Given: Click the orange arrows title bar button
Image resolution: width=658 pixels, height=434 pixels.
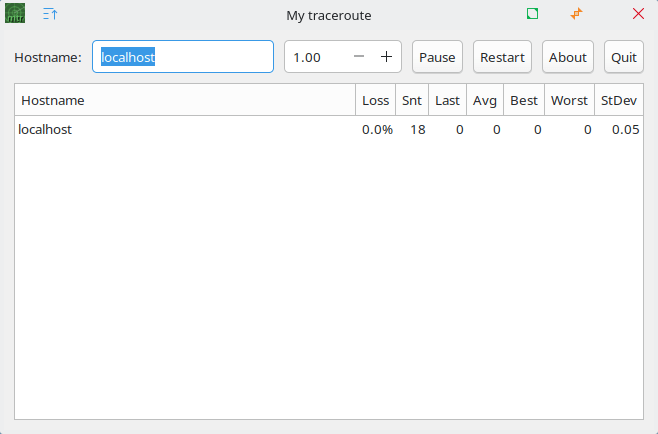Looking at the screenshot, I should [x=576, y=14].
